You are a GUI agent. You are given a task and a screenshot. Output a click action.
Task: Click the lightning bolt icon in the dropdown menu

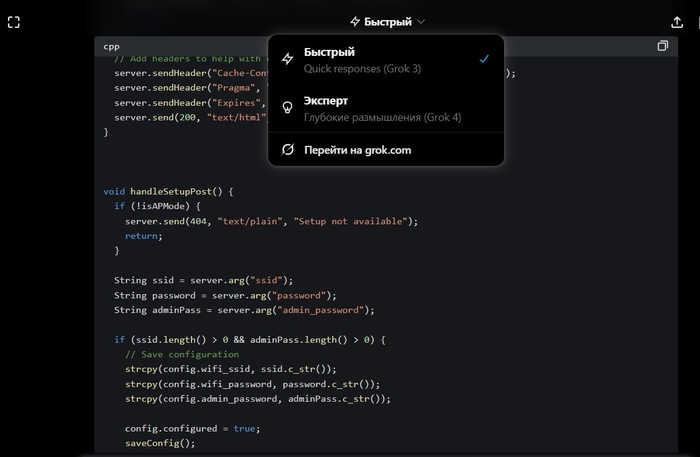[x=288, y=59]
